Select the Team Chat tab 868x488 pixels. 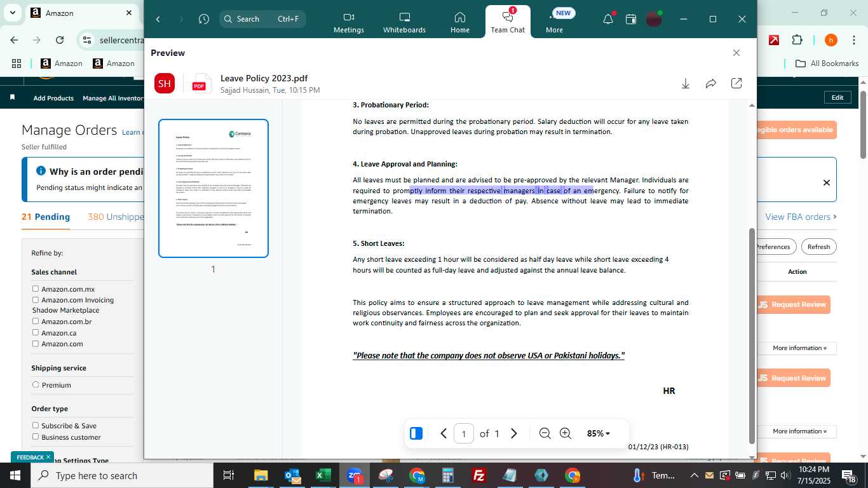click(508, 22)
